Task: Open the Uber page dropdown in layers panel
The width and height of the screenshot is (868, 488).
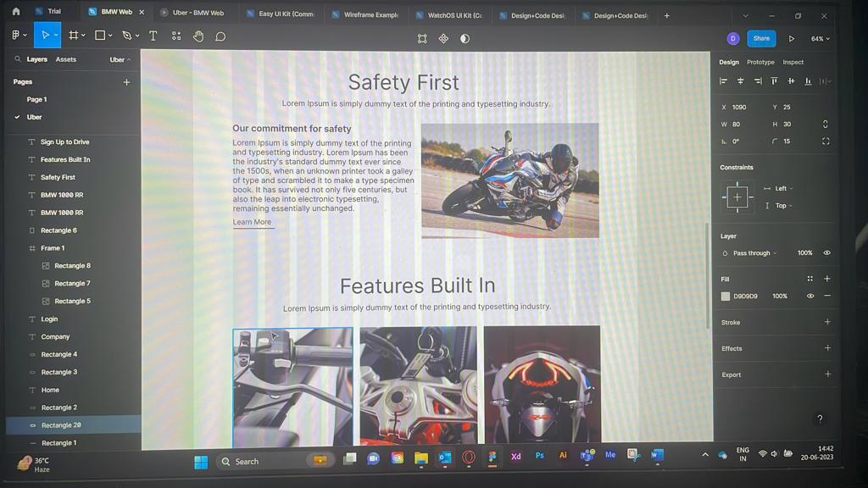Action: pyautogui.click(x=120, y=60)
